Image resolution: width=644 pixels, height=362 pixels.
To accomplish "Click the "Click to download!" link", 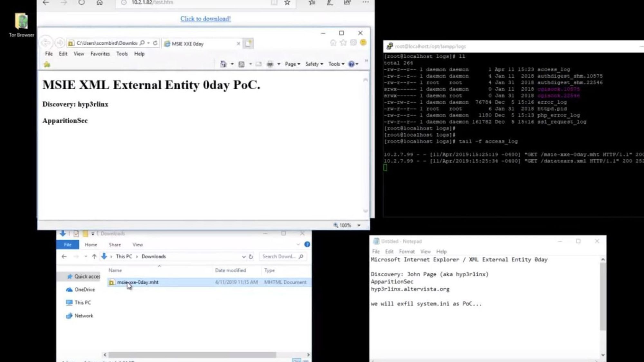I will 205,19.
